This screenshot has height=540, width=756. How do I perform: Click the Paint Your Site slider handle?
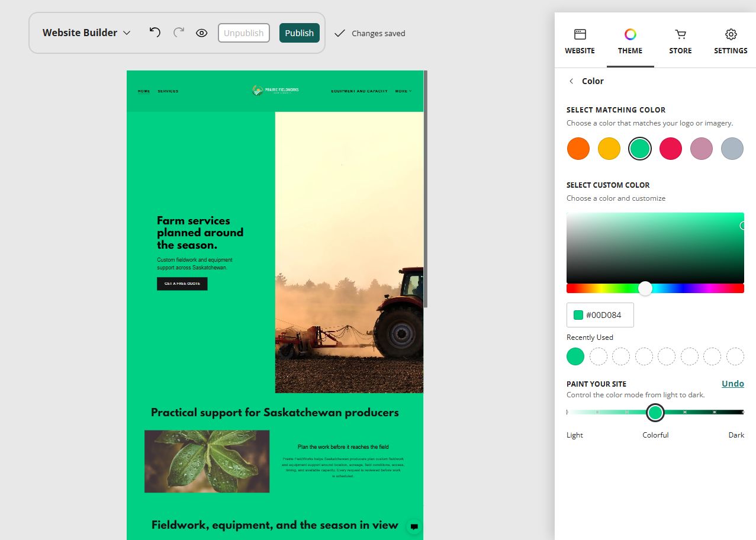point(655,413)
